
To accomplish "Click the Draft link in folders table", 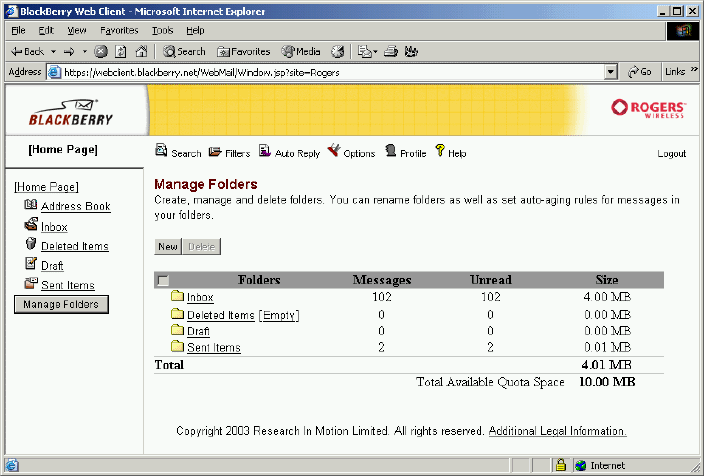I will (198, 331).
